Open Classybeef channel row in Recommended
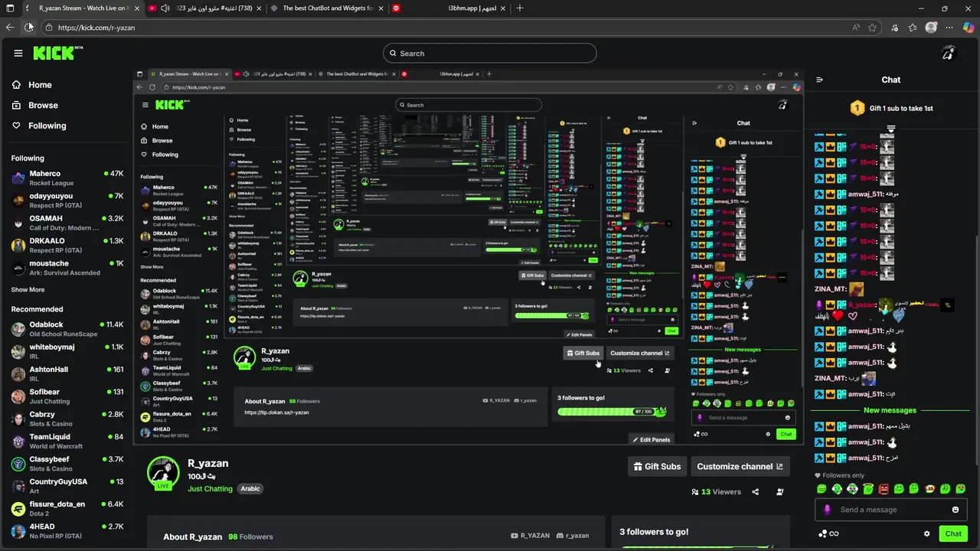 pos(67,464)
